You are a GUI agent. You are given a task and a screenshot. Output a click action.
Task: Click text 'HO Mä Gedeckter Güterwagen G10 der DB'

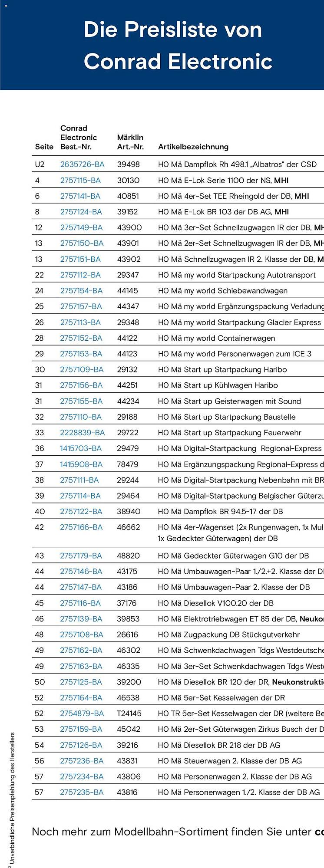[233, 556]
